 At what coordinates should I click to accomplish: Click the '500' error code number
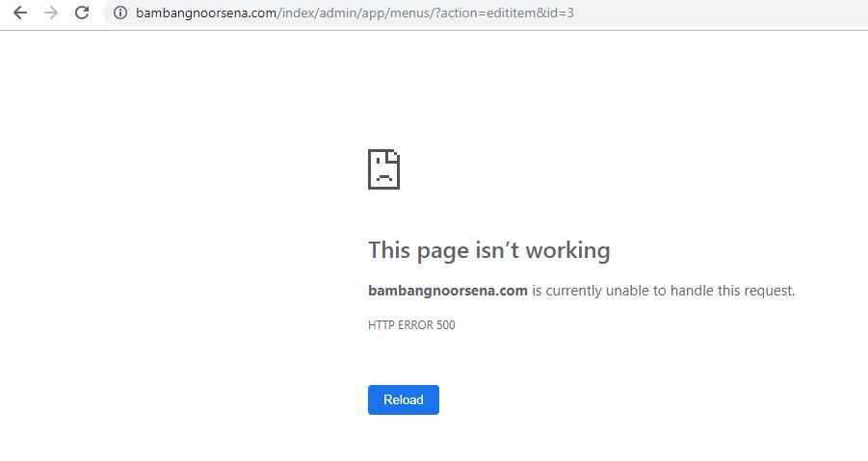[x=446, y=325]
